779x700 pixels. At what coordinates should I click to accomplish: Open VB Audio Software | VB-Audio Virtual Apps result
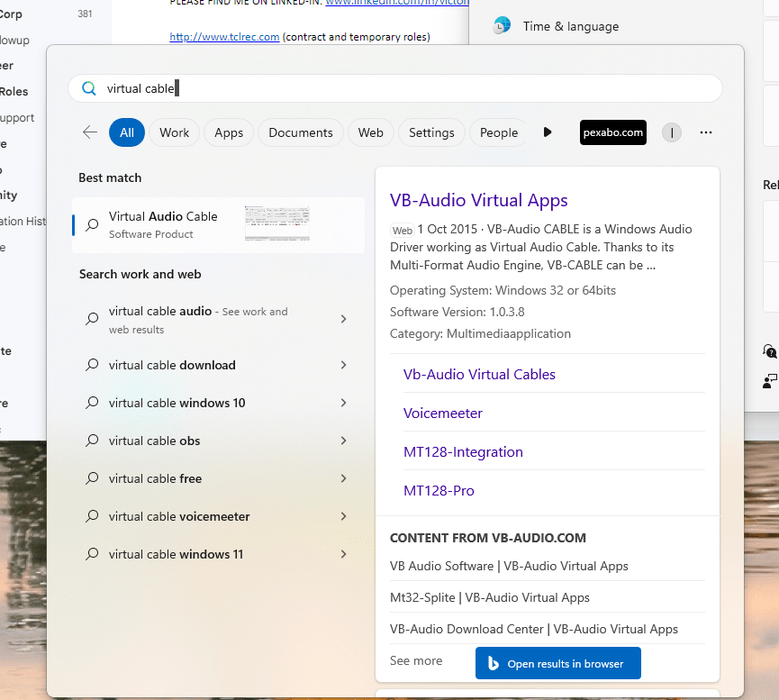point(509,566)
